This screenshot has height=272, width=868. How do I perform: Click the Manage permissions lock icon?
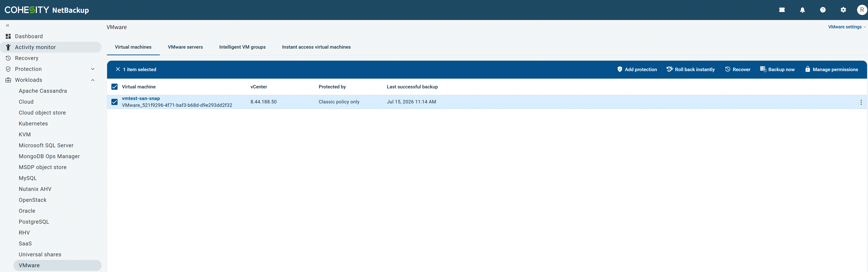pos(807,69)
